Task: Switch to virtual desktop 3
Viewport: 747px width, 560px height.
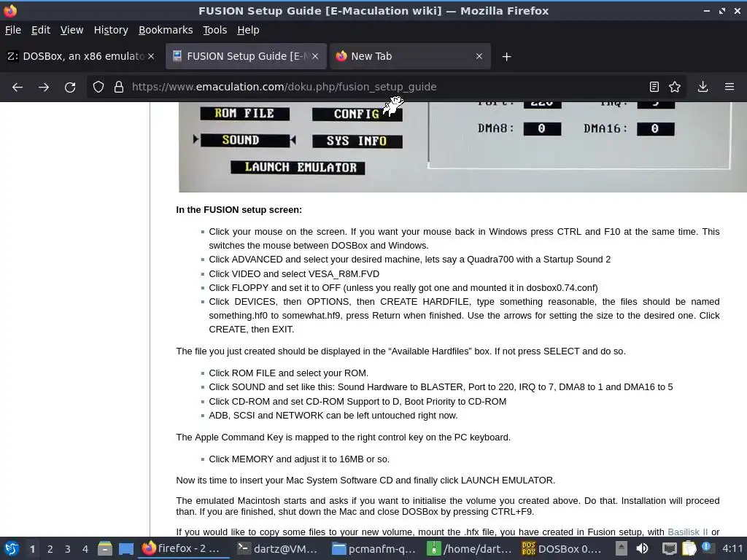Action: (x=68, y=549)
